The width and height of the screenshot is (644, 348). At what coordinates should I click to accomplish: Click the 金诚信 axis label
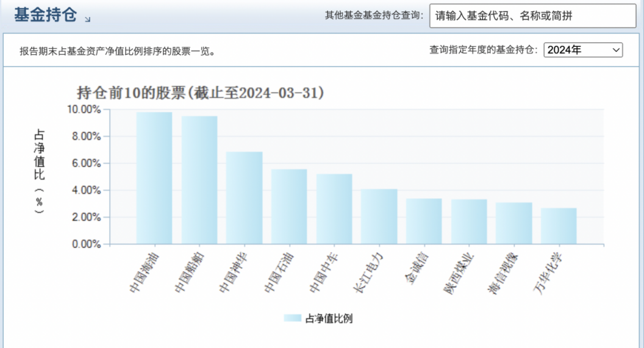click(417, 268)
